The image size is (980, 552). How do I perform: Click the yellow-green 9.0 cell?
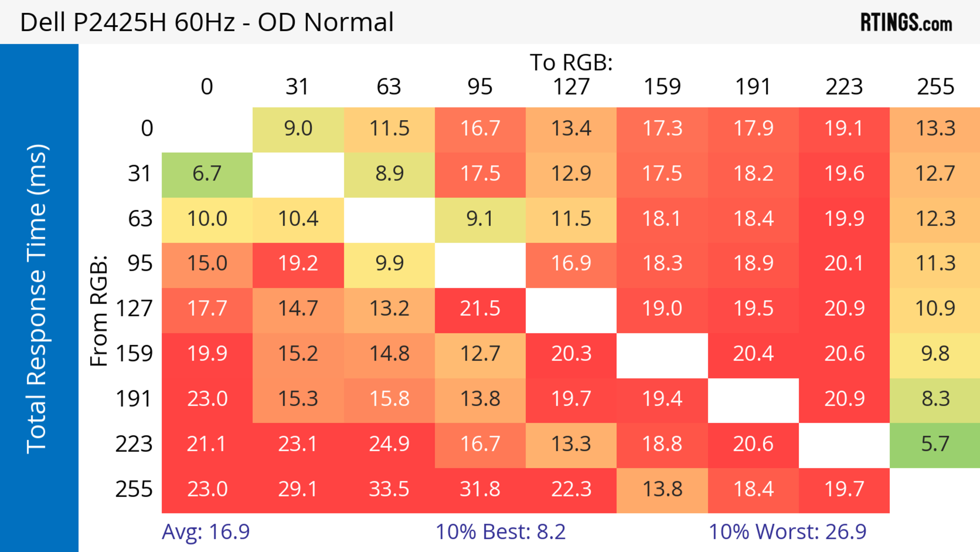coord(298,129)
